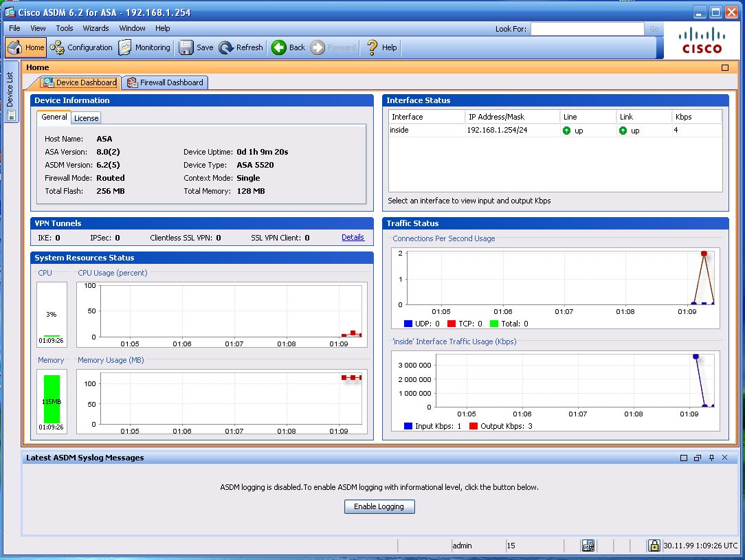Click the Line column header
This screenshot has height=560, width=745.
coord(588,117)
